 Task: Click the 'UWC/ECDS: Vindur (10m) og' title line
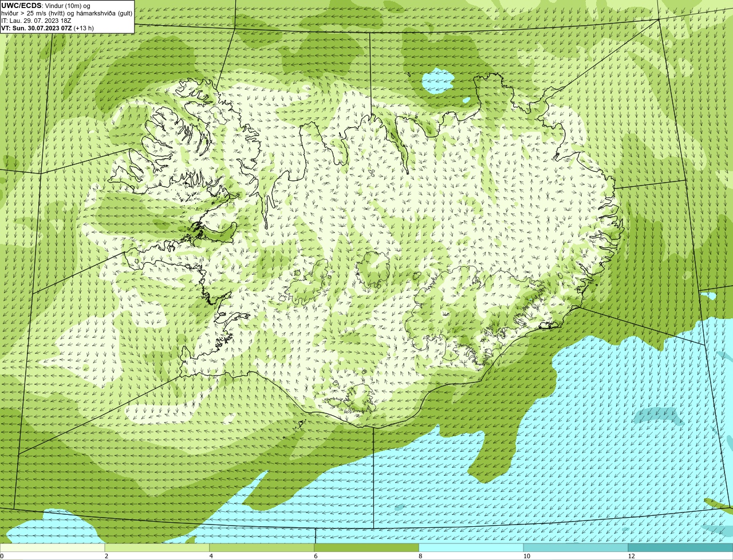(x=46, y=6)
